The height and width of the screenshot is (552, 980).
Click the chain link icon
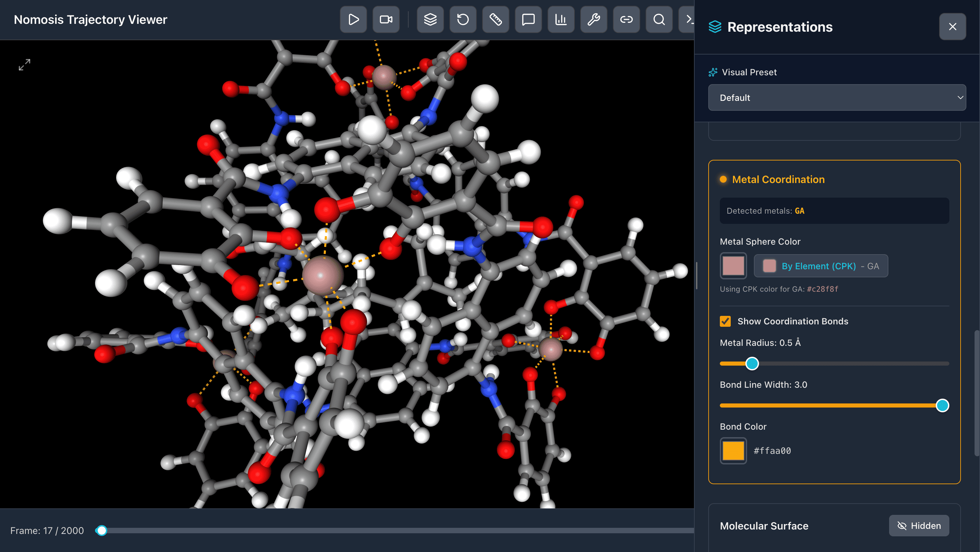tap(626, 19)
